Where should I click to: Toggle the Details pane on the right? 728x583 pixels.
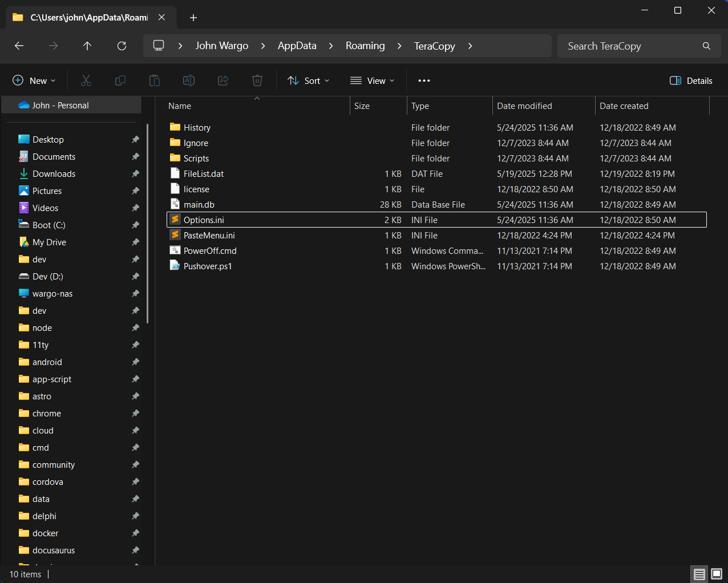click(691, 80)
